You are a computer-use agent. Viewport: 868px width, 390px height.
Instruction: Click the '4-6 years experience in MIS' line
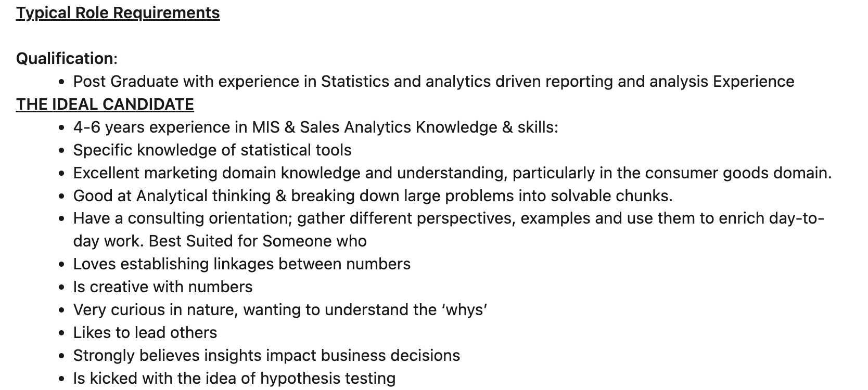pos(315,127)
